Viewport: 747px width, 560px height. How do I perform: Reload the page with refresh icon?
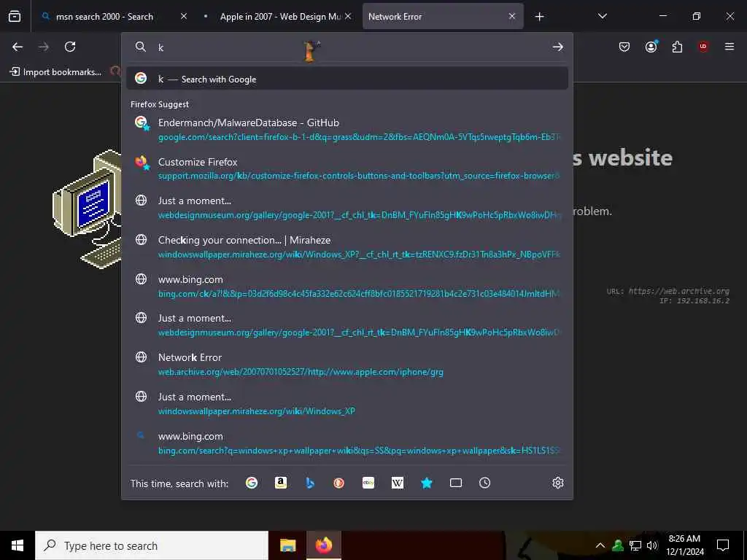click(70, 47)
